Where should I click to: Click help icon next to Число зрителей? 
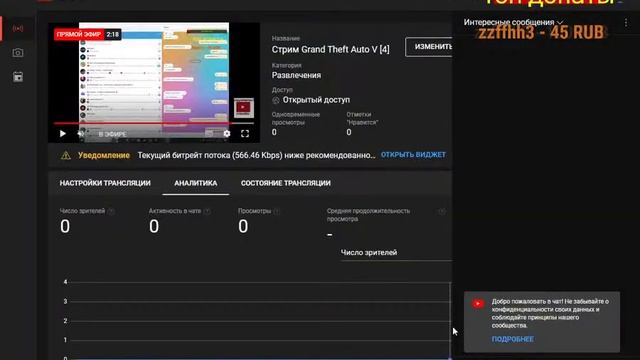pyautogui.click(x=111, y=211)
